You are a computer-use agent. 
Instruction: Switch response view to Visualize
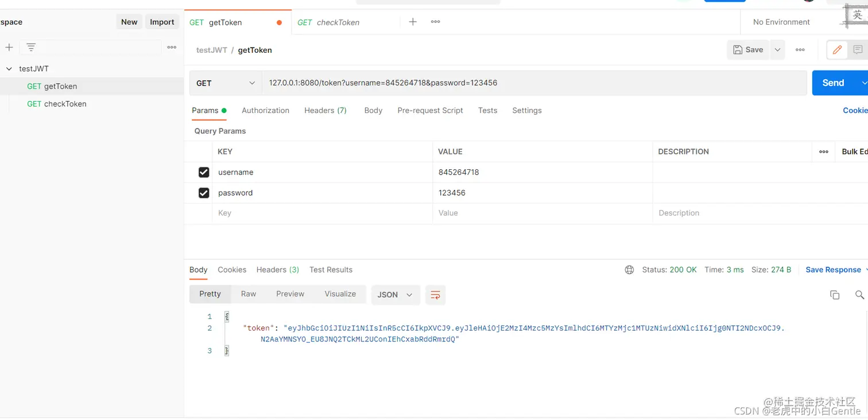pos(340,294)
